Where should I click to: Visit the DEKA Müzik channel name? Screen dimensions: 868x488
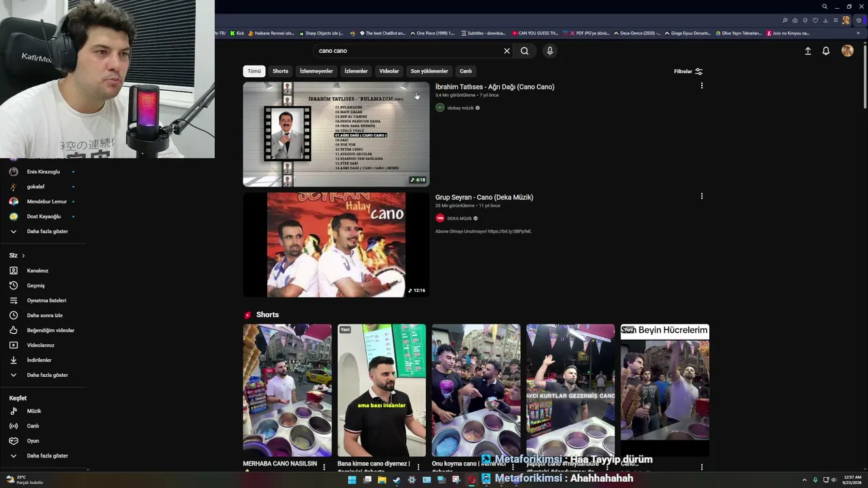pos(459,218)
